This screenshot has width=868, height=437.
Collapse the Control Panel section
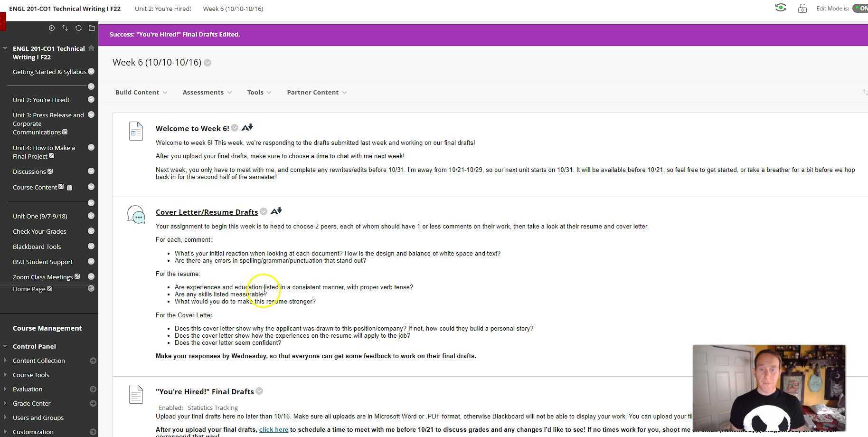coord(5,346)
